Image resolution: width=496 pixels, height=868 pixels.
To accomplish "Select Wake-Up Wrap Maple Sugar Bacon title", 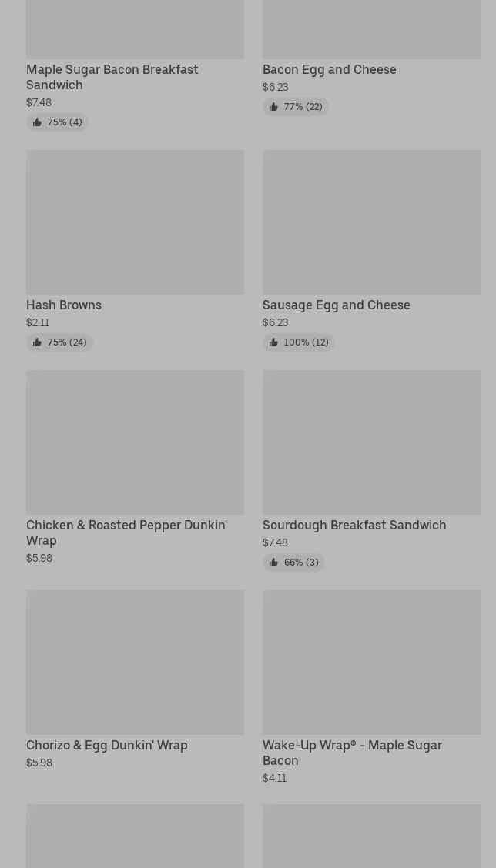I will click(351, 753).
